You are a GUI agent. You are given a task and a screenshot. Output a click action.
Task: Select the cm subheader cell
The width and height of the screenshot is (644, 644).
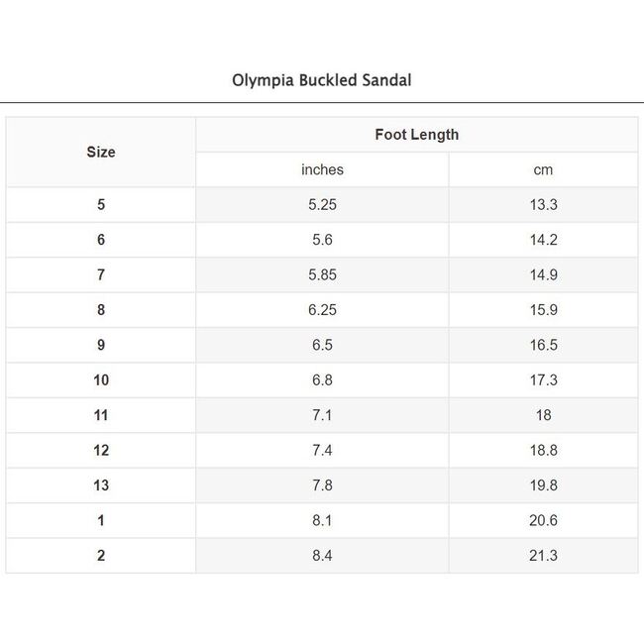[543, 169]
